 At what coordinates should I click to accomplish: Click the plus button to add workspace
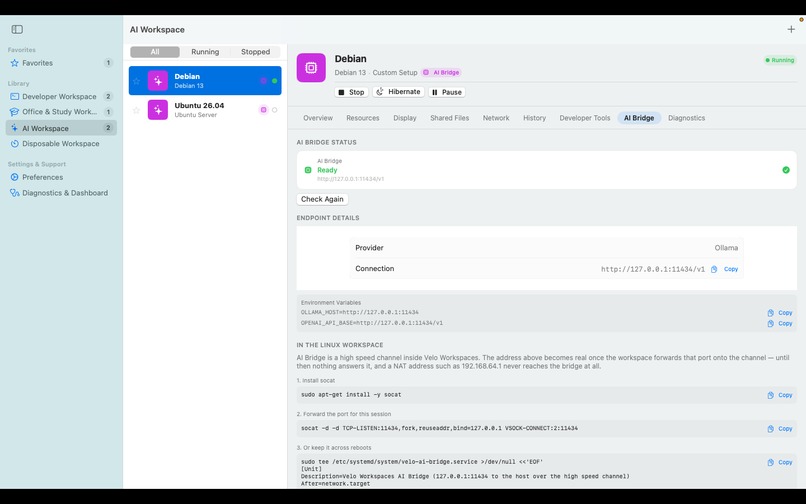point(791,29)
